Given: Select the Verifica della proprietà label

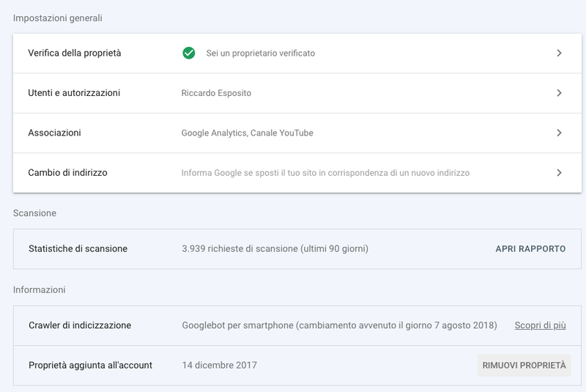Looking at the screenshot, I should [x=75, y=53].
